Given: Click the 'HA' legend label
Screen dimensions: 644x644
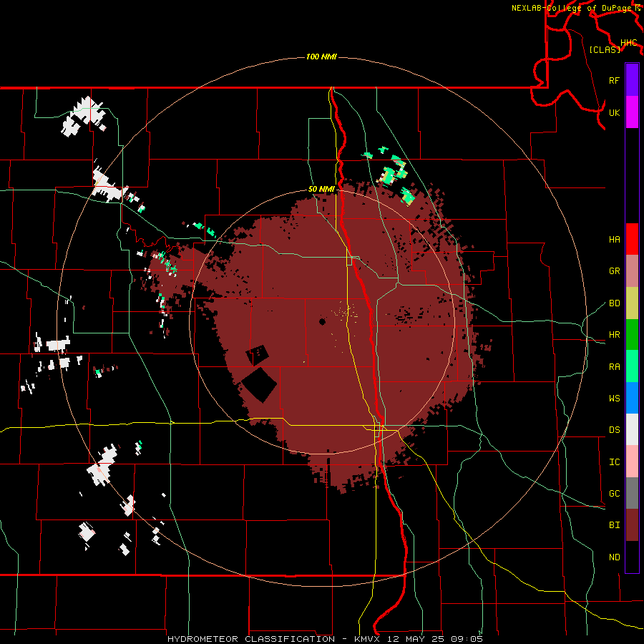Looking at the screenshot, I should click(x=615, y=240).
